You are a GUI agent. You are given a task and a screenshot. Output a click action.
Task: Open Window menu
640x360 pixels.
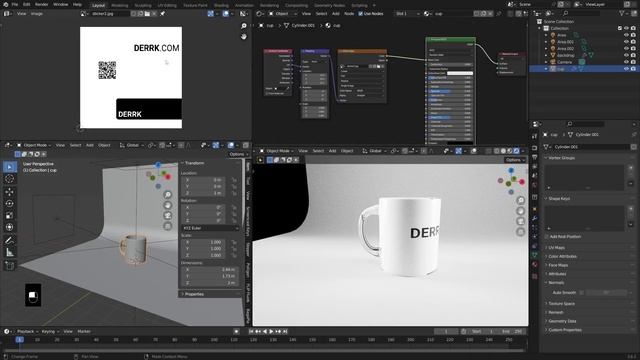point(60,4)
